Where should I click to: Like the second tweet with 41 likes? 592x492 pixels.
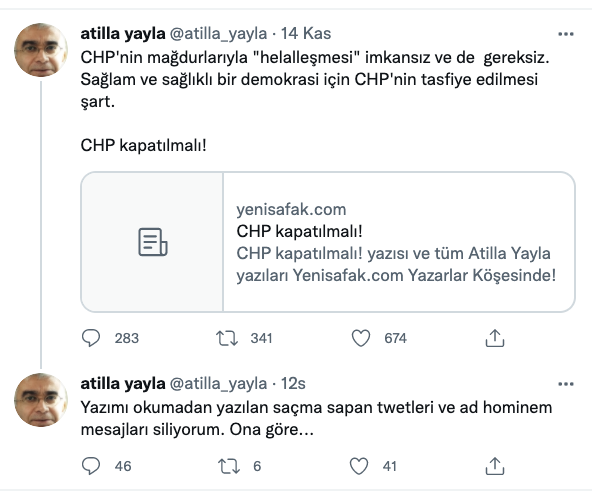(359, 466)
